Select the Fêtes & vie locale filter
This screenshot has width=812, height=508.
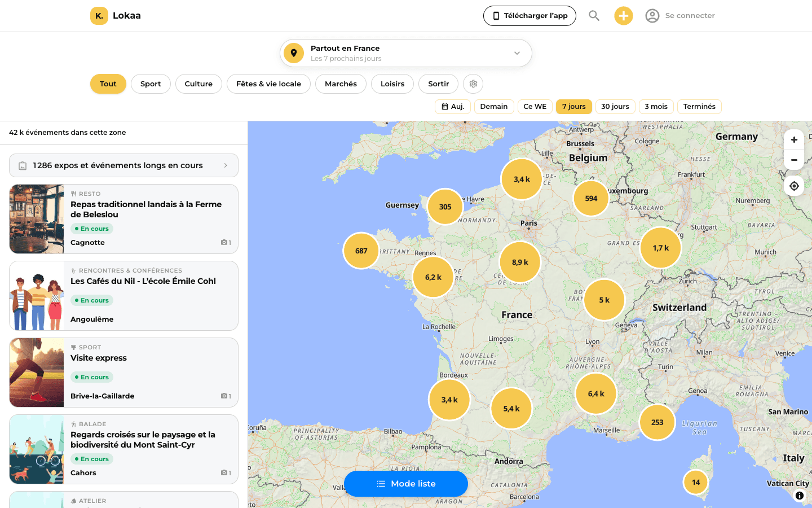(x=268, y=84)
